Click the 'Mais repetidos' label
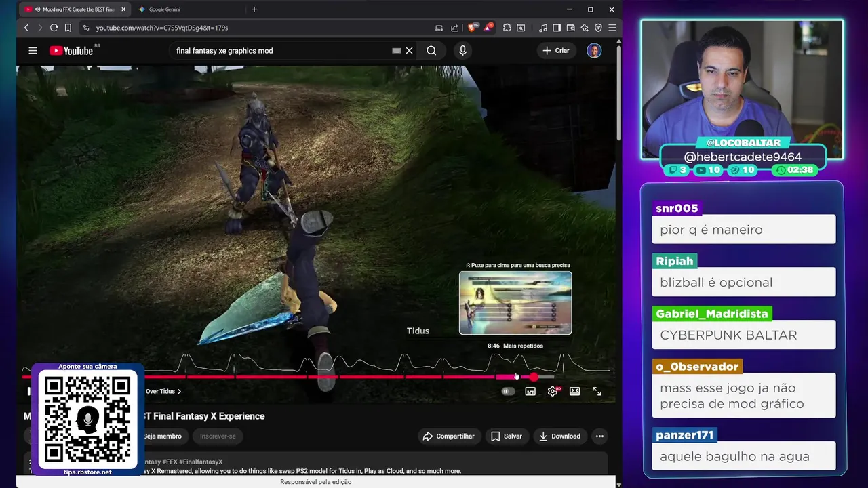This screenshot has width=868, height=488. [523, 346]
